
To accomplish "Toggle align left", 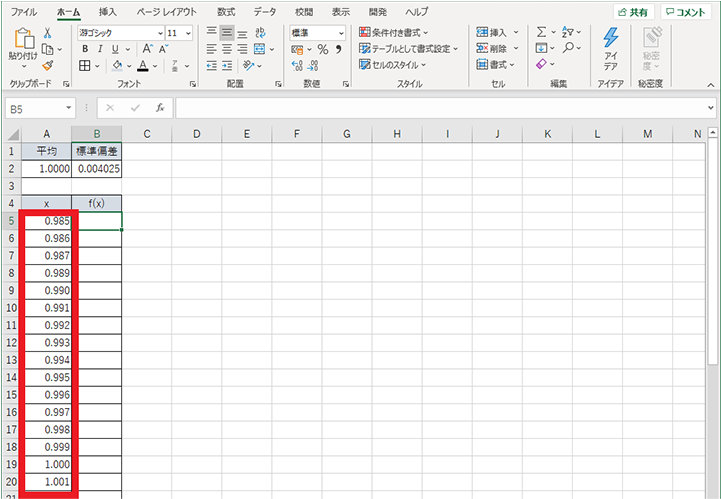I will point(212,49).
